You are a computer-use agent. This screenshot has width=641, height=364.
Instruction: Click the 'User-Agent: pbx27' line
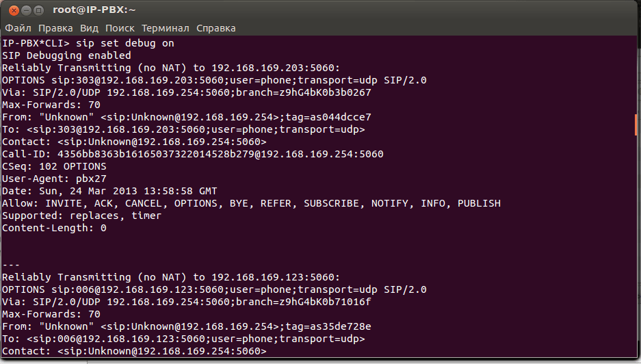tap(54, 179)
